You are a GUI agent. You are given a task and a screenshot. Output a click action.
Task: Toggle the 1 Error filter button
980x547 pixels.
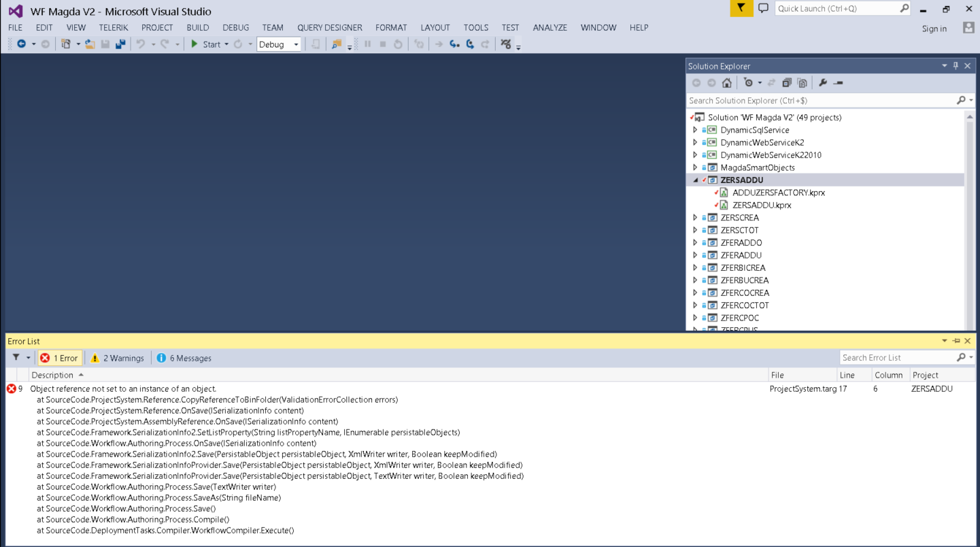pyautogui.click(x=59, y=358)
